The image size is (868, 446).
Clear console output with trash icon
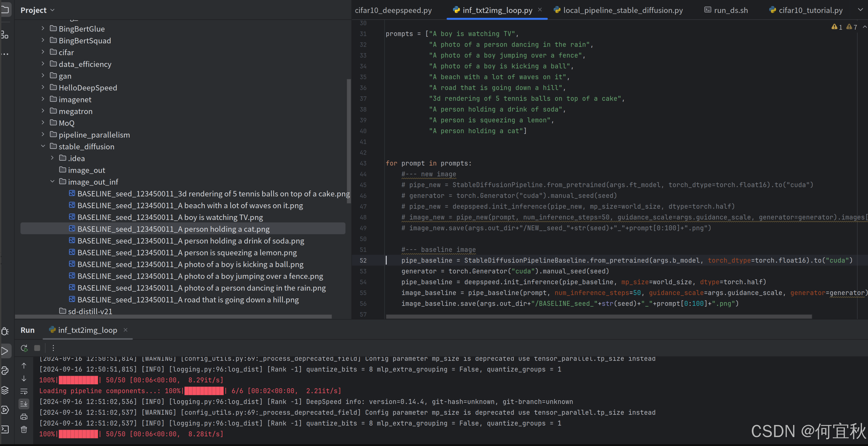click(x=24, y=429)
